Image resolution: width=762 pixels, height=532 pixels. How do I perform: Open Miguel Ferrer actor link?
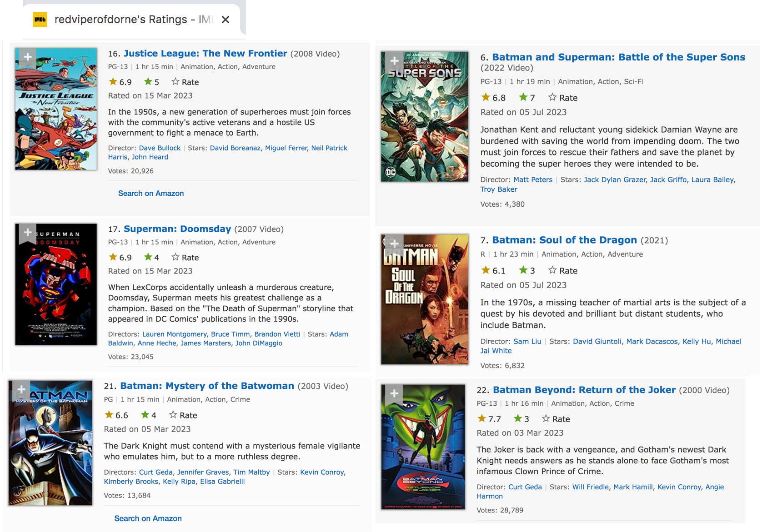tap(286, 148)
